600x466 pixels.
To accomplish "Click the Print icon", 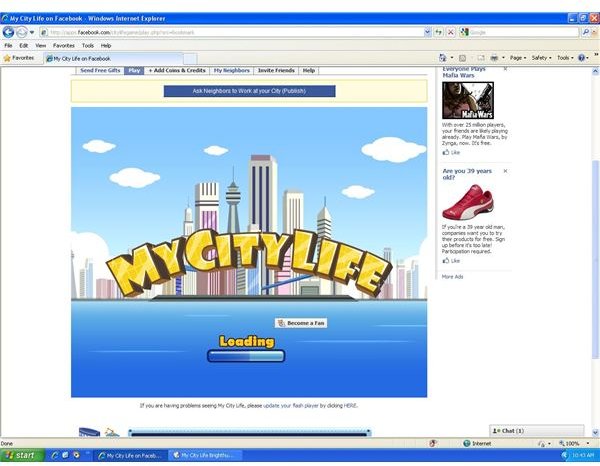I will (x=494, y=58).
